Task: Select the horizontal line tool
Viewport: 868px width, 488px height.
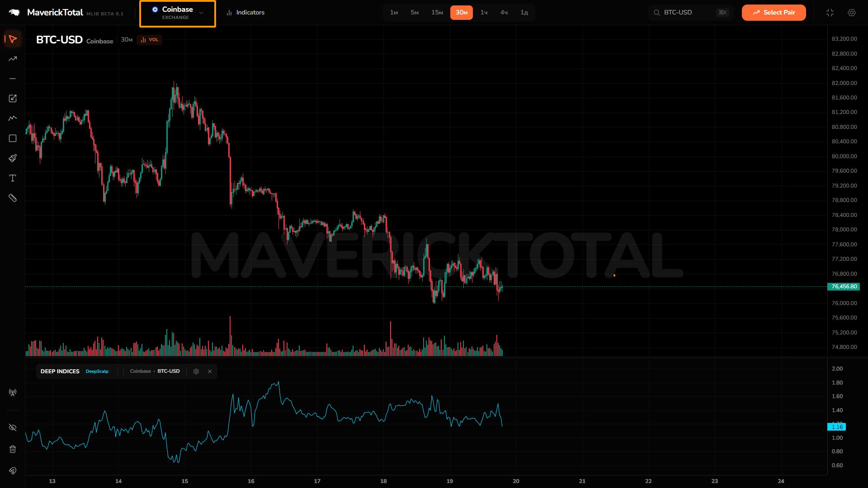Action: [13, 79]
